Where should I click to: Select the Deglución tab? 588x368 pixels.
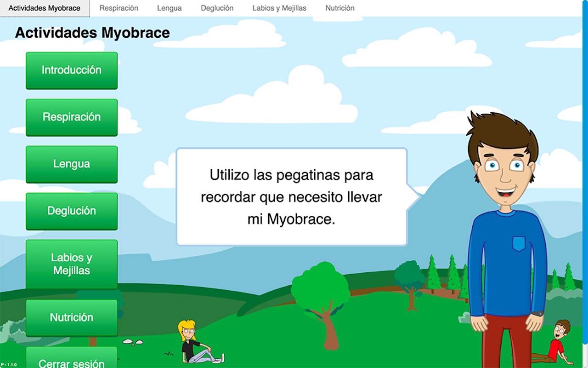click(x=217, y=8)
